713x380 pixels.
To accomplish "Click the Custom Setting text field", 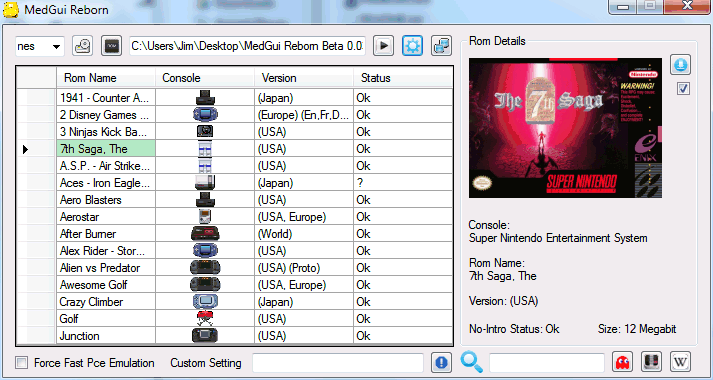I will coord(338,363).
